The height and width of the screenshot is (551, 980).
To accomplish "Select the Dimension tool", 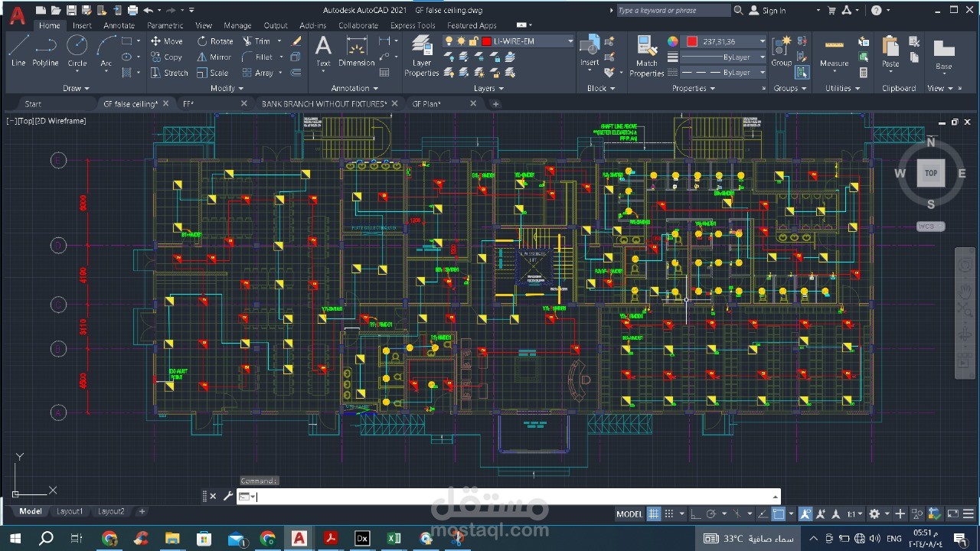I will (x=357, y=51).
